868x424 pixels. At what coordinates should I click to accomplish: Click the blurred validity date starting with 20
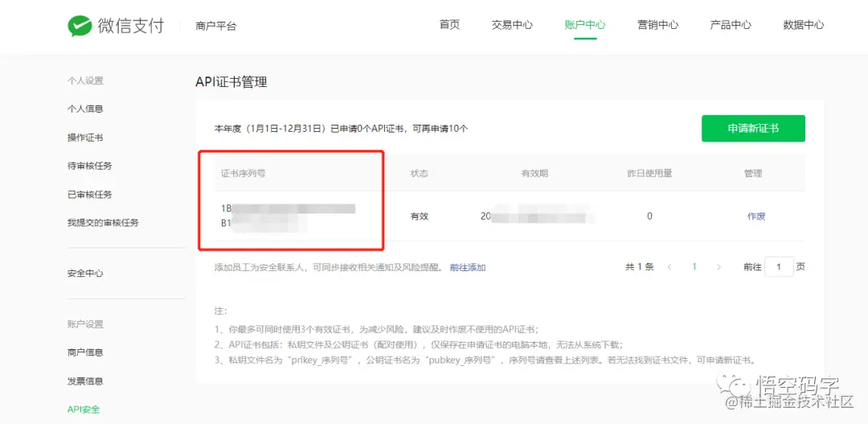click(537, 216)
